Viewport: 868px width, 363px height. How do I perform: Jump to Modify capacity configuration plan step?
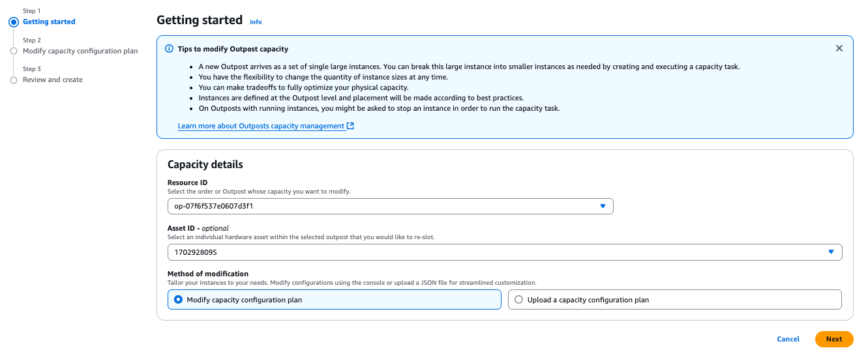[80, 51]
